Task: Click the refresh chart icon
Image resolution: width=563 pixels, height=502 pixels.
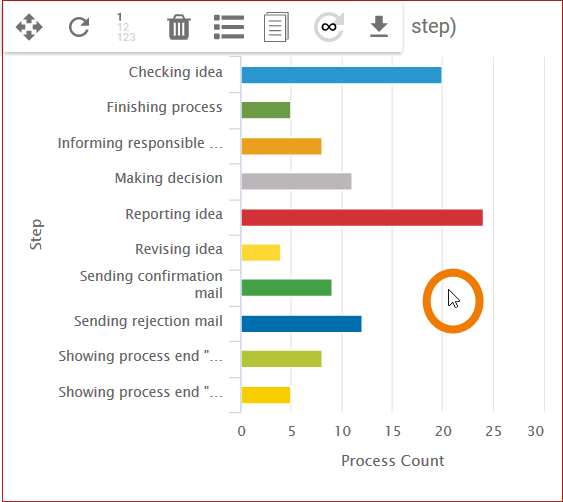Action: (x=79, y=27)
